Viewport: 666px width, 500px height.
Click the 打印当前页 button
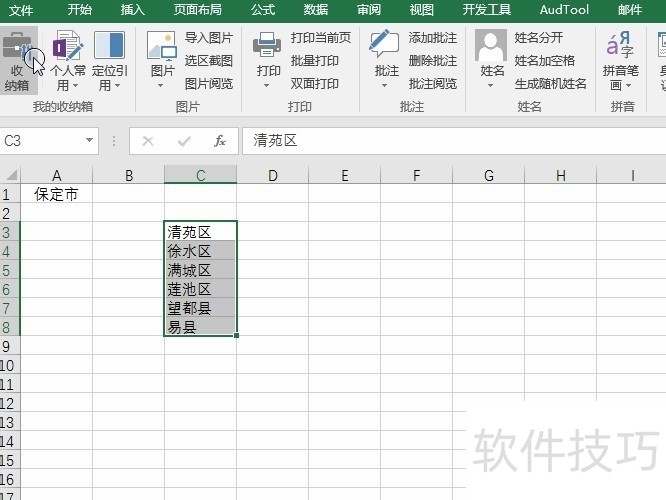pos(321,38)
